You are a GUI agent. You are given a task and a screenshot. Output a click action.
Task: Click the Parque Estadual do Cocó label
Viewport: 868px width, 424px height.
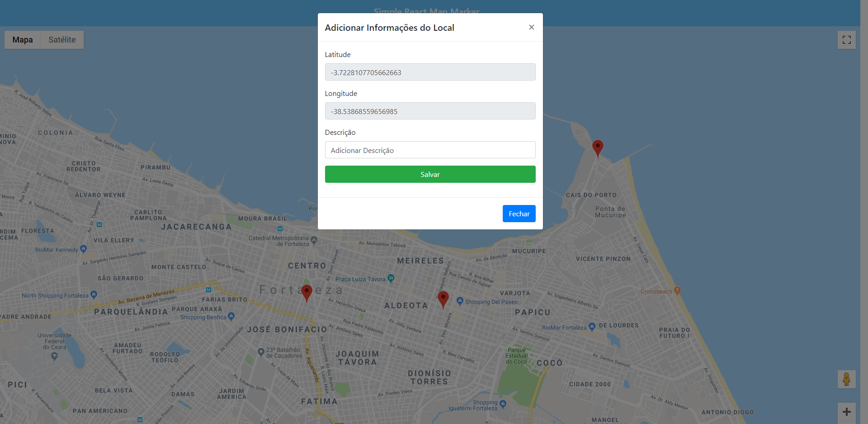[x=516, y=356]
